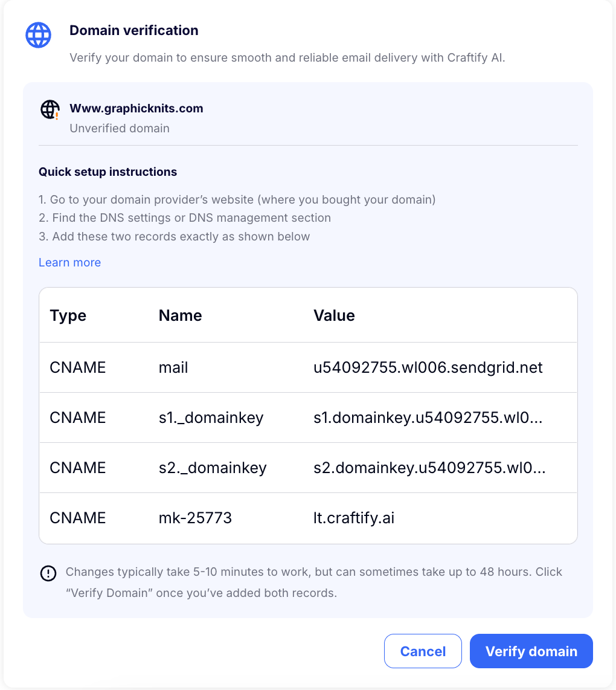
Task: Open the Learn more link
Action: click(70, 262)
